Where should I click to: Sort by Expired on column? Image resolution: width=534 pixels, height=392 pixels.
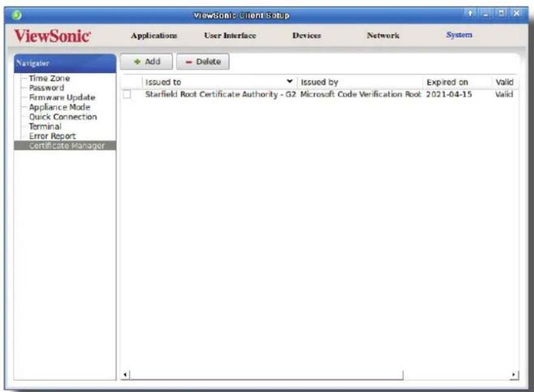tap(457, 82)
